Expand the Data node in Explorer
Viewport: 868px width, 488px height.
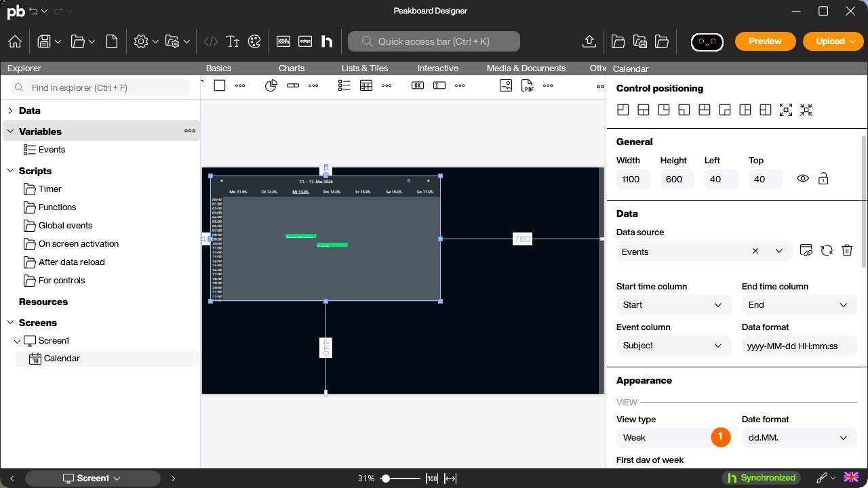[x=10, y=110]
